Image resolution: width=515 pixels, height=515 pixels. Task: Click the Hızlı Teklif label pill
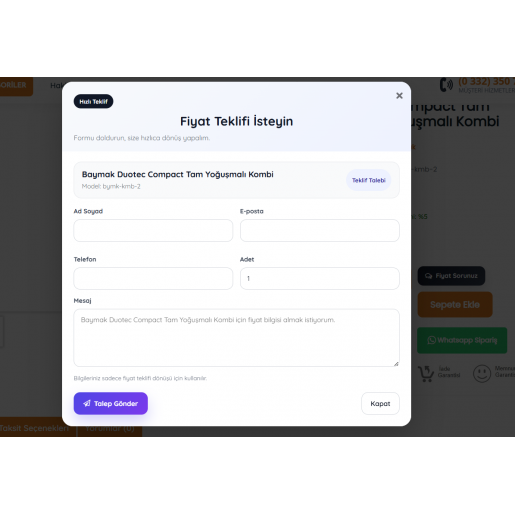click(93, 101)
